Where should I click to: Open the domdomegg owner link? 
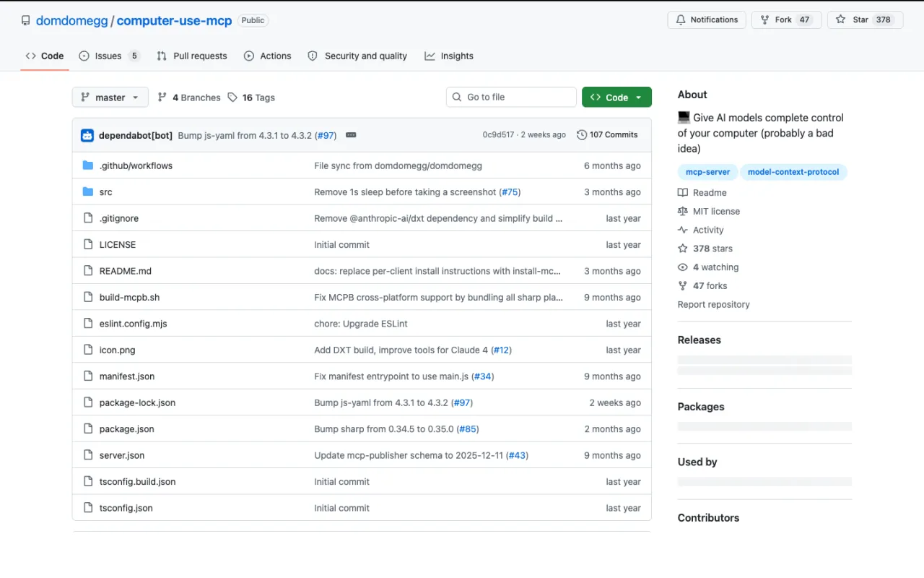point(71,20)
